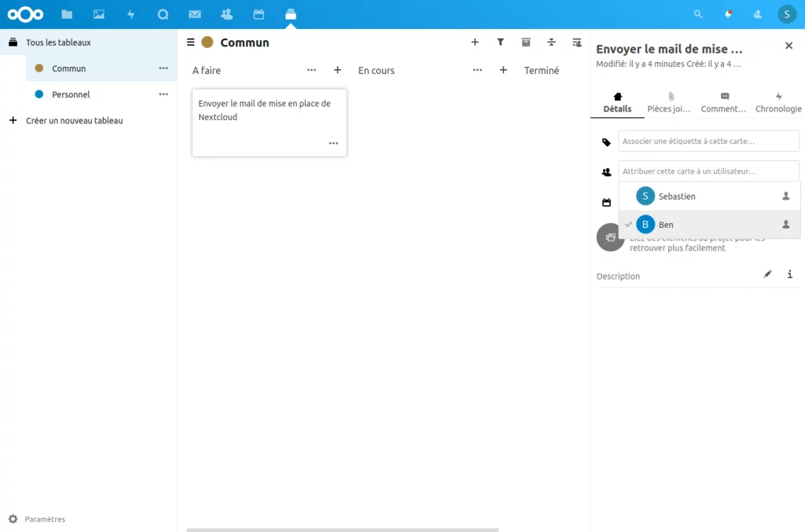805x532 pixels.
Task: Click the A faire list title
Action: pos(207,70)
